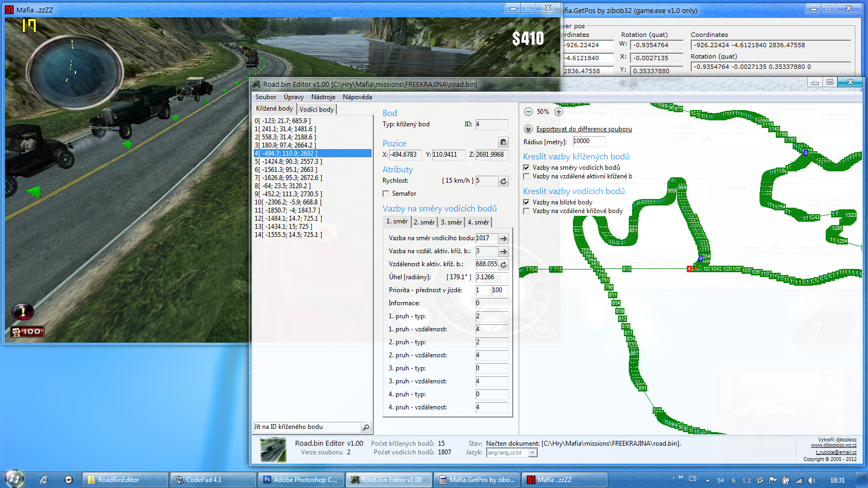This screenshot has height=488, width=868.
Task: Click the CS language indicator in tray
Action: tap(693, 479)
